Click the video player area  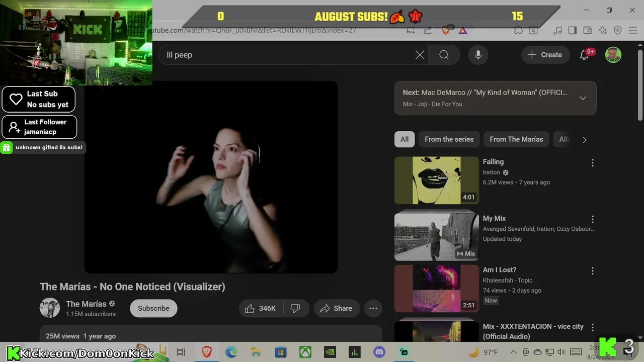(x=211, y=177)
